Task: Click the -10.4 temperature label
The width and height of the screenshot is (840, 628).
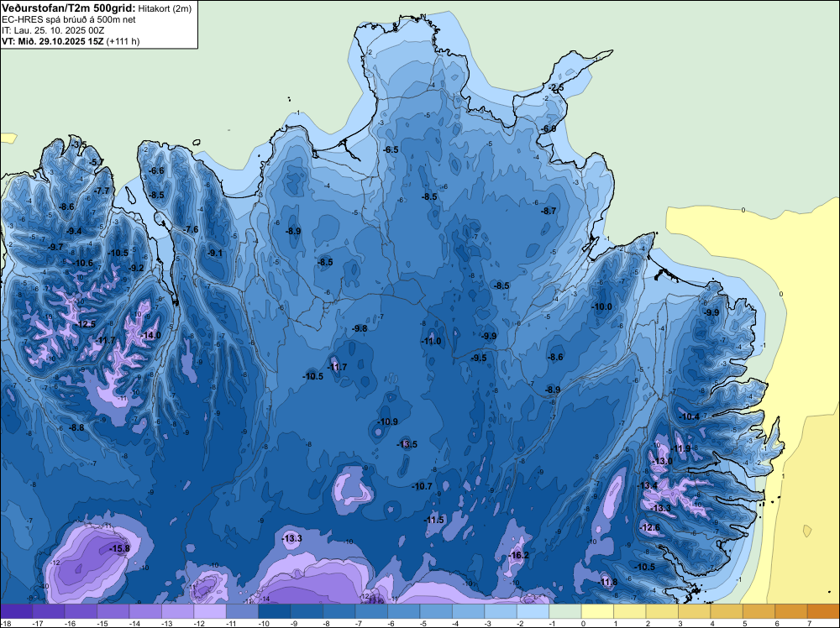Action: 690,417
